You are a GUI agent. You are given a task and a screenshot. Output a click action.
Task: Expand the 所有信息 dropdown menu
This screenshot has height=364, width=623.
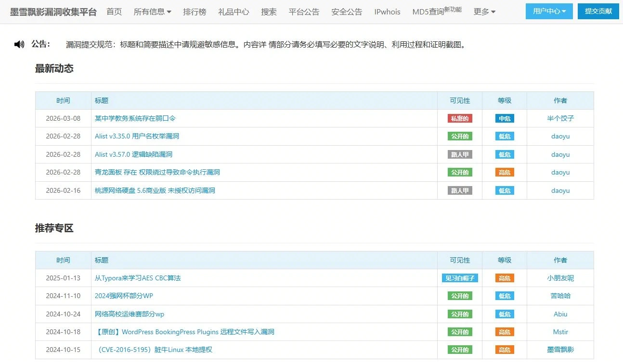coord(152,12)
